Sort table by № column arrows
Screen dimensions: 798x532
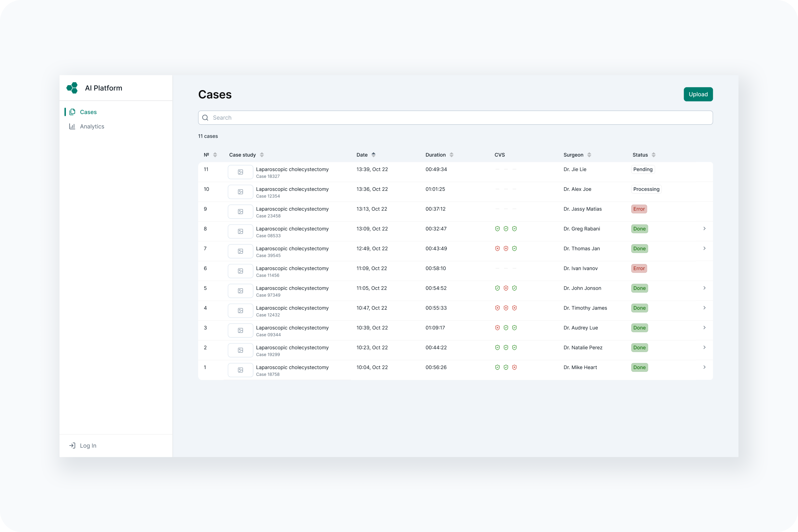tap(215, 155)
